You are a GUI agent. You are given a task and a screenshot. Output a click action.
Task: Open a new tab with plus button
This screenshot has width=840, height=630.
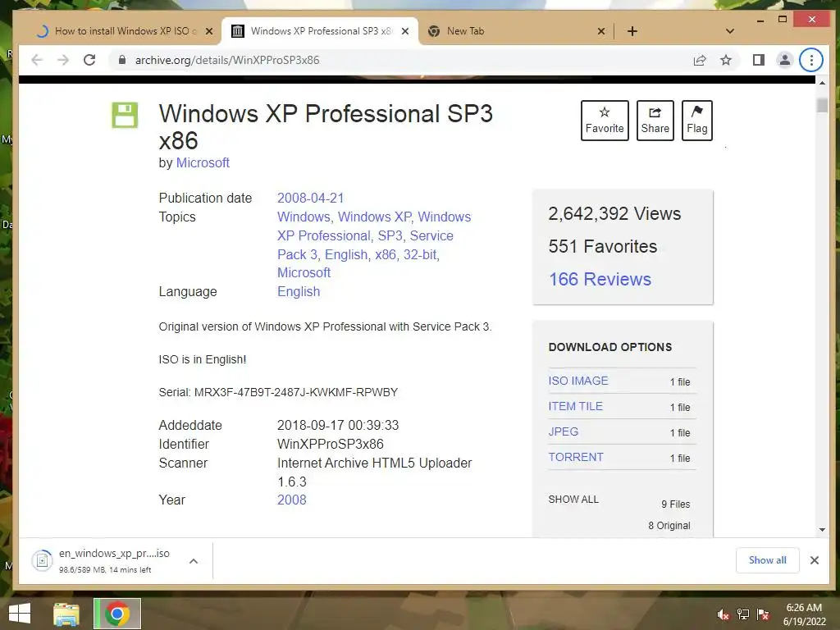(x=632, y=31)
